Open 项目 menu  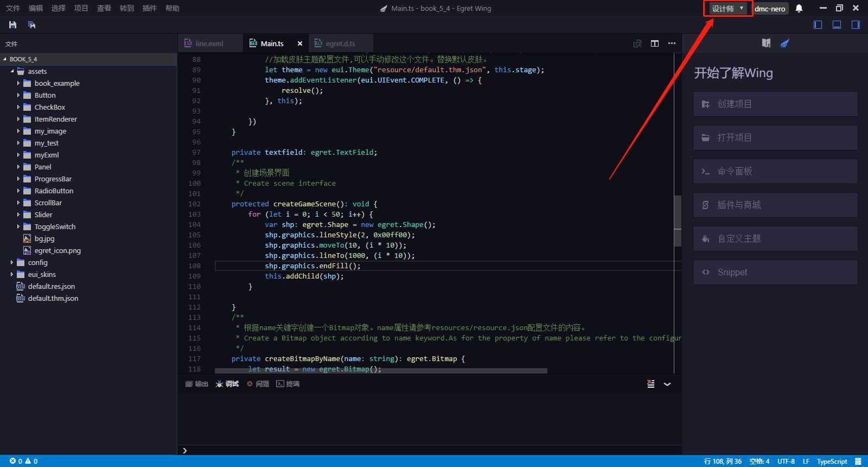[81, 8]
